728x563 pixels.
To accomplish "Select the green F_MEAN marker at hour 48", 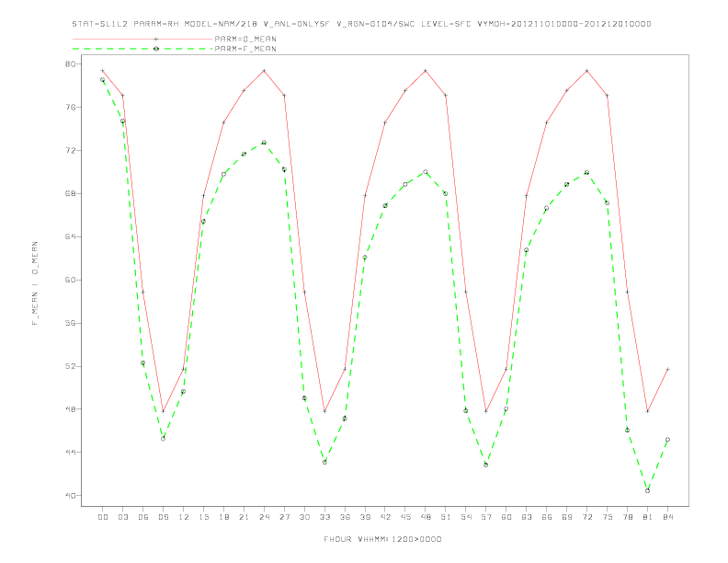I will (426, 172).
